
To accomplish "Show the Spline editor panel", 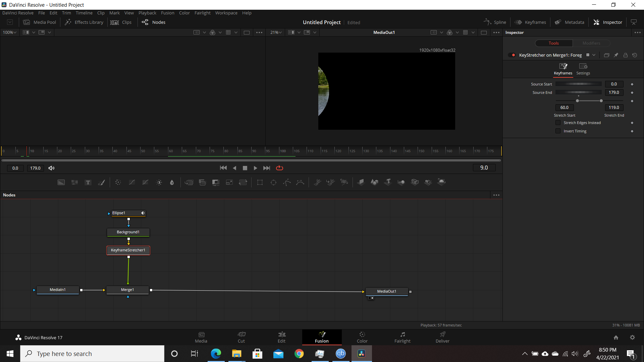I will 495,22.
